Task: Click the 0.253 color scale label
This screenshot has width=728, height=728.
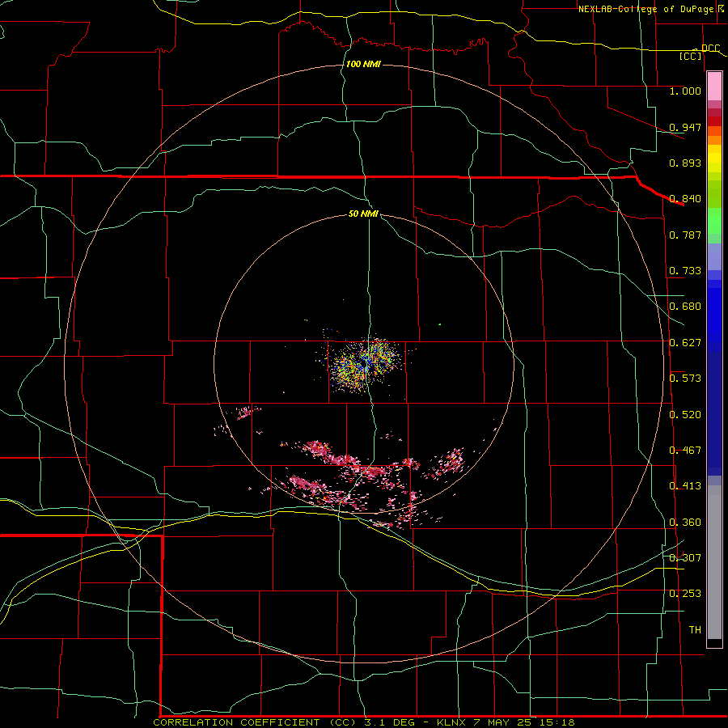Action: [x=685, y=594]
